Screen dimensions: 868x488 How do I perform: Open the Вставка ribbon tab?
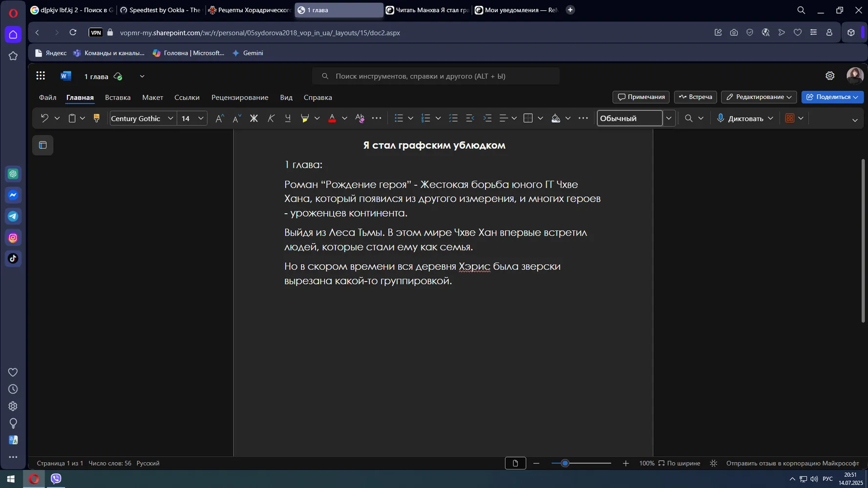118,97
